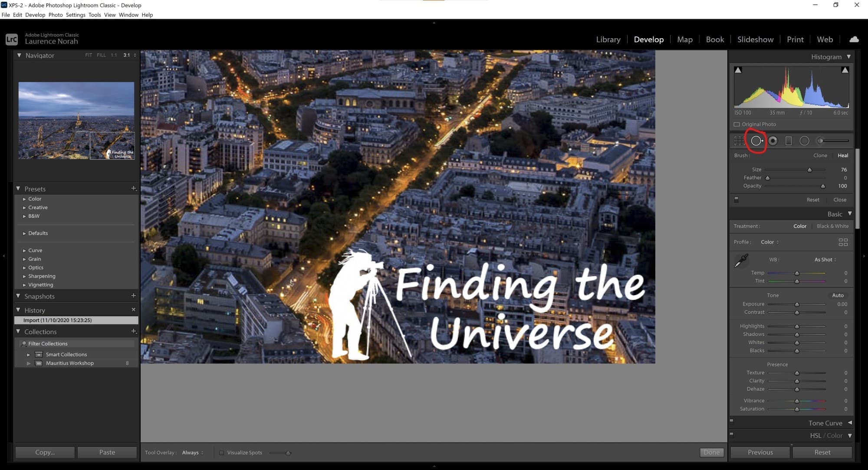This screenshot has height=470, width=868.
Task: Click the cloud sync status icon
Action: (854, 39)
